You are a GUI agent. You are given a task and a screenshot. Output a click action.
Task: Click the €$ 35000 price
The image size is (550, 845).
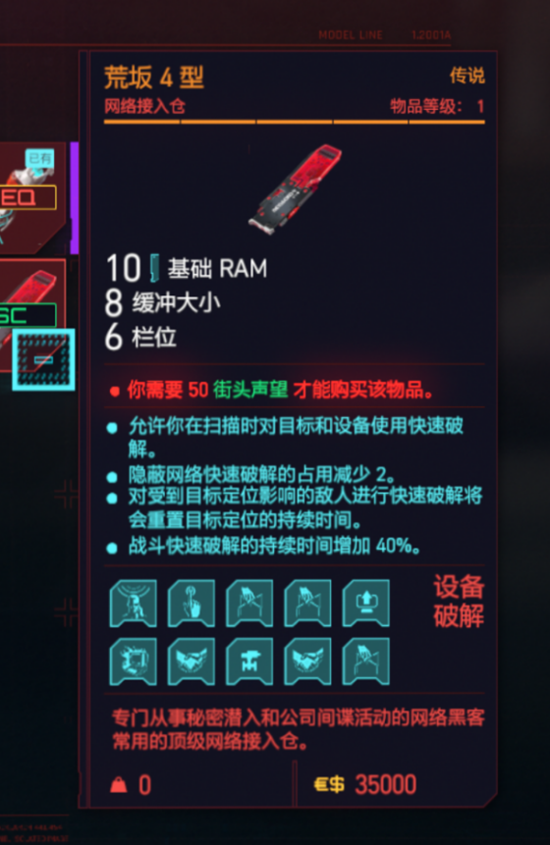[365, 785]
